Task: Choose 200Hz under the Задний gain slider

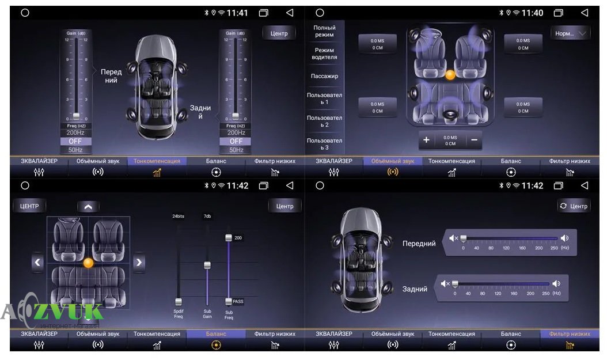Action: 236,133
